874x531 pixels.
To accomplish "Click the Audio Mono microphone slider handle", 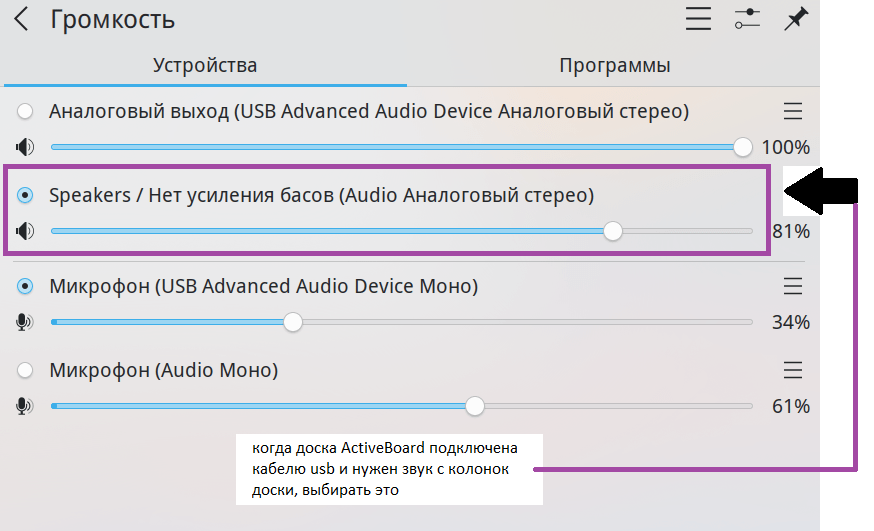I will tap(475, 406).
